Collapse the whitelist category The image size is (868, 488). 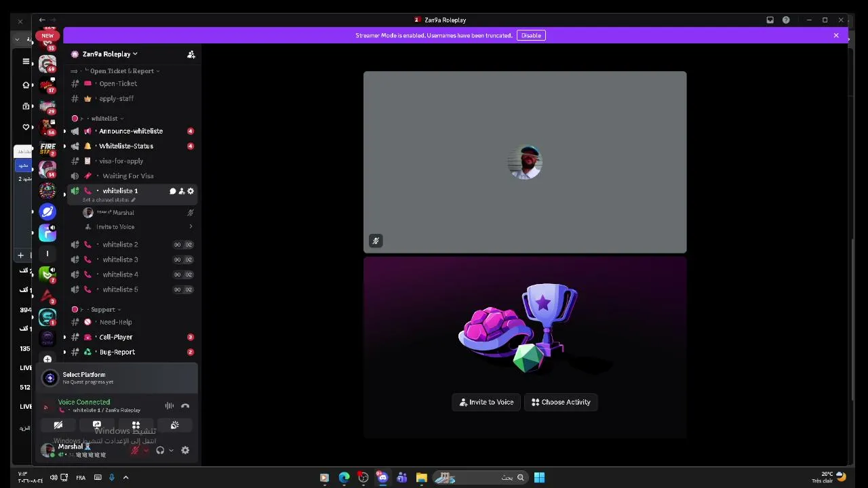98,119
